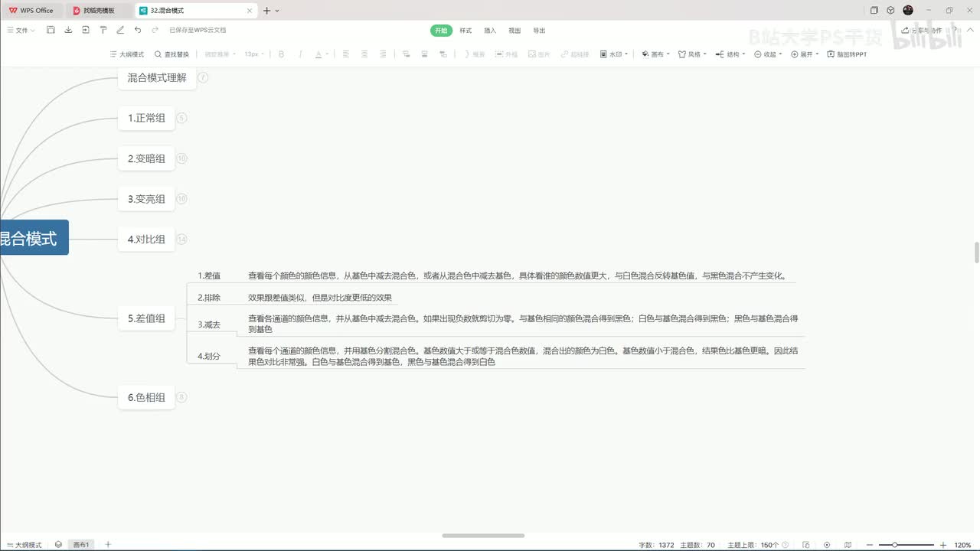980x551 pixels.
Task: Click the 超链接 hyperlink tool
Action: (x=575, y=54)
